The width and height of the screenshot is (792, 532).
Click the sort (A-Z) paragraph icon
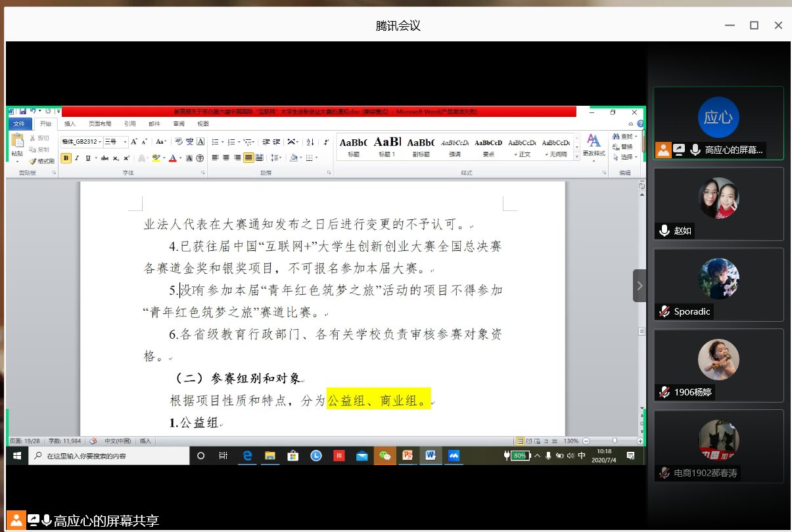[310, 141]
